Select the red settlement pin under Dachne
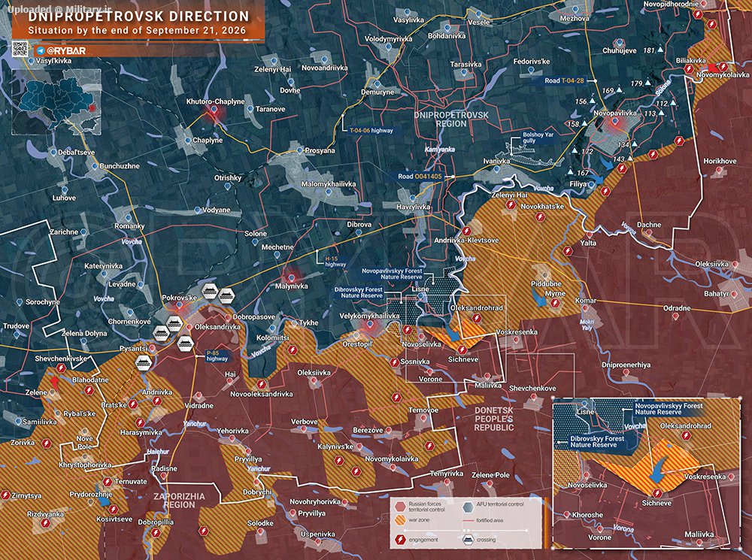This screenshot has width=752, height=560. click(648, 234)
